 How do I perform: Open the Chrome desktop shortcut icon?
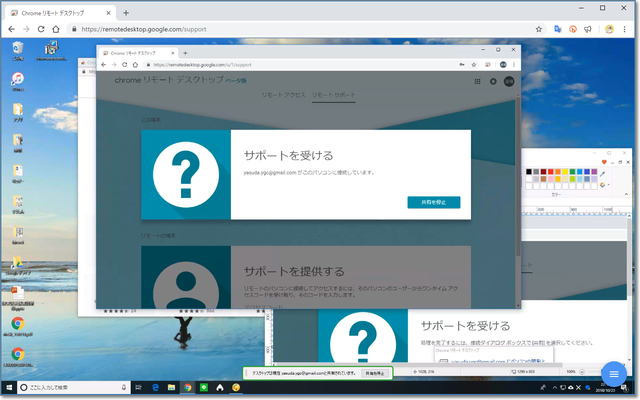pos(17,325)
